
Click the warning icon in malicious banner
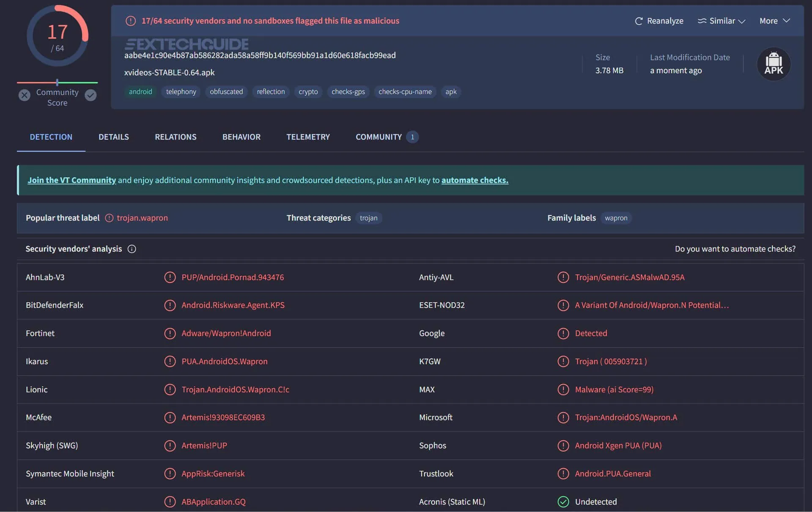coord(131,21)
